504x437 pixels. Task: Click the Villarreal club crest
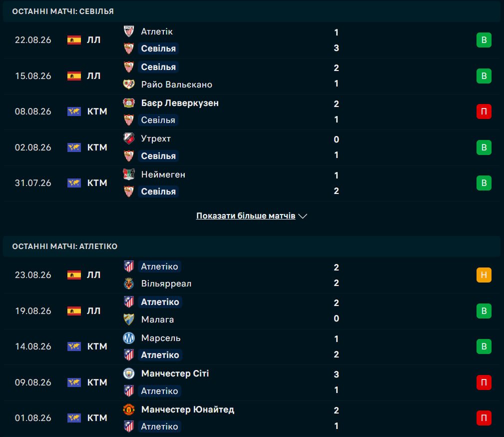pyautogui.click(x=129, y=283)
